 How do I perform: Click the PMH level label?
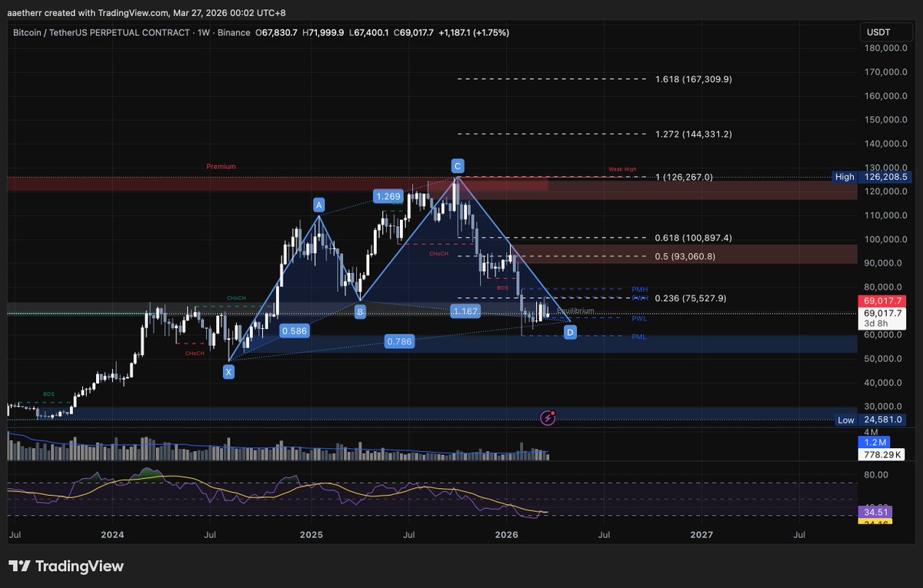click(x=640, y=290)
